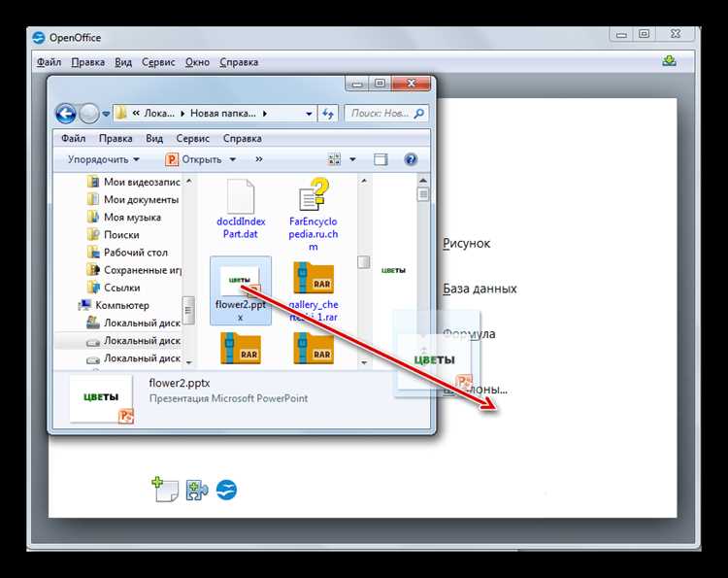This screenshot has width=728, height=578.
Task: Click Формула in Start Center
Action: click(469, 334)
